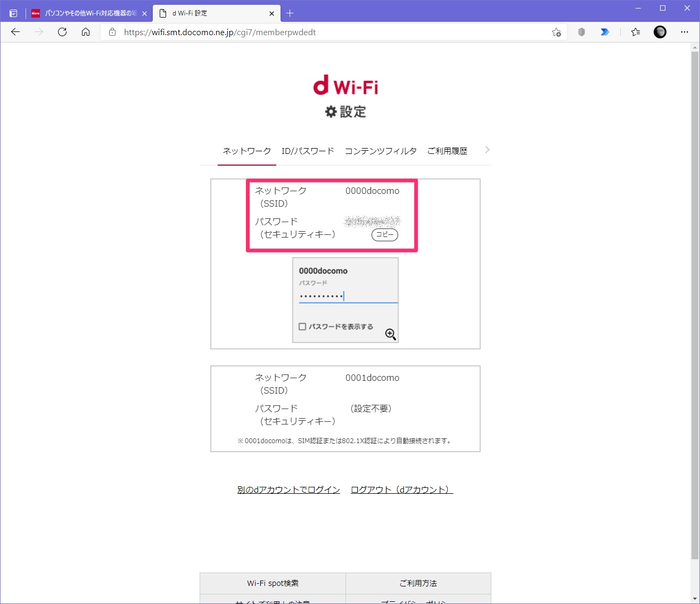This screenshot has width=700, height=604.
Task: Open the ご利用履歴 tab
Action: 447,151
